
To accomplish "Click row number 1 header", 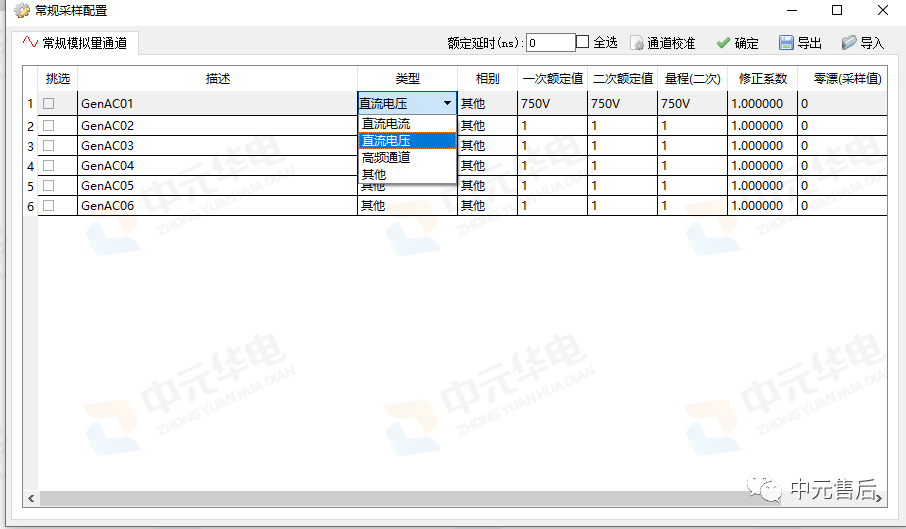I will click(x=30, y=104).
